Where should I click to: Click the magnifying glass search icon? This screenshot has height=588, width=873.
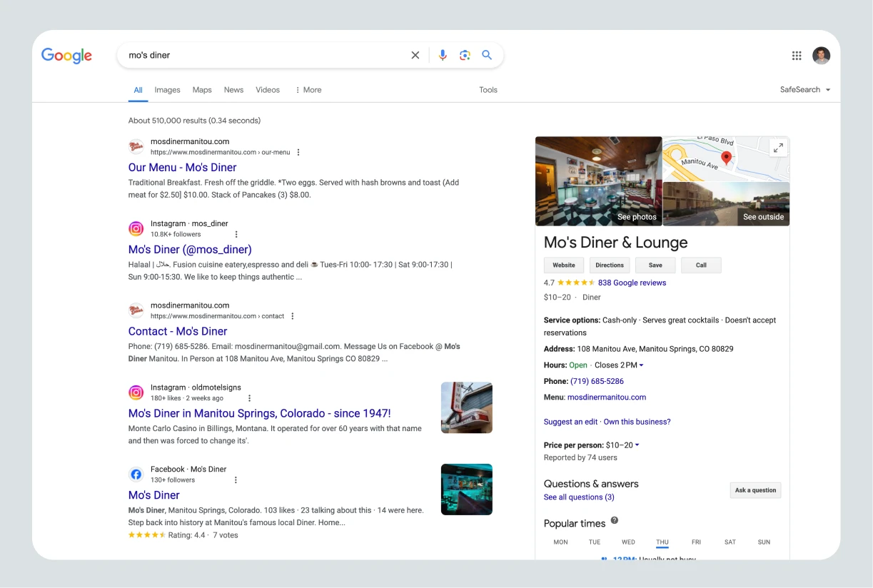point(487,55)
